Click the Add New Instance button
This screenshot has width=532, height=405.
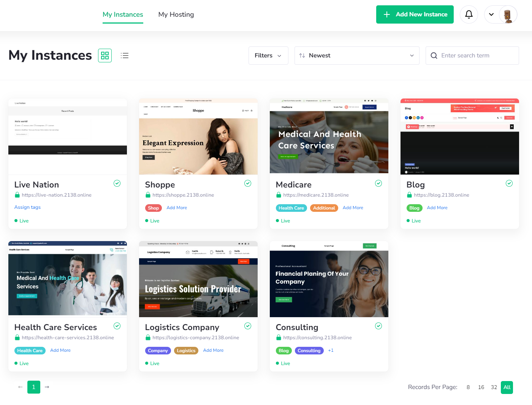click(x=415, y=14)
